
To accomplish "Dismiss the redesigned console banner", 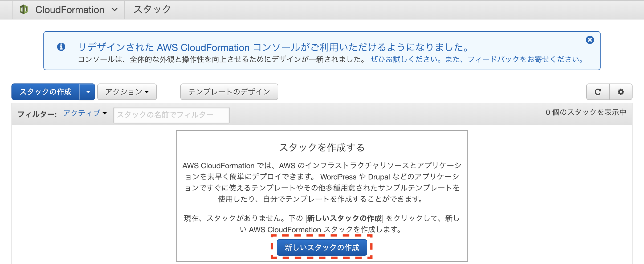I will click(x=590, y=40).
